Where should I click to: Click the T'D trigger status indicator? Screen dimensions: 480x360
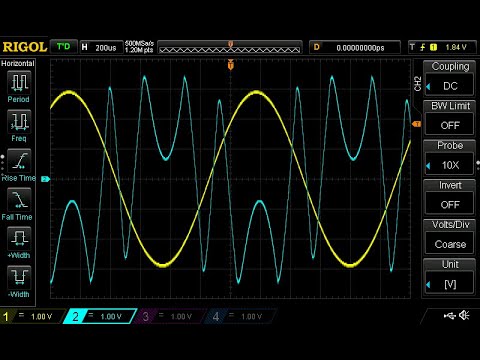coord(63,46)
